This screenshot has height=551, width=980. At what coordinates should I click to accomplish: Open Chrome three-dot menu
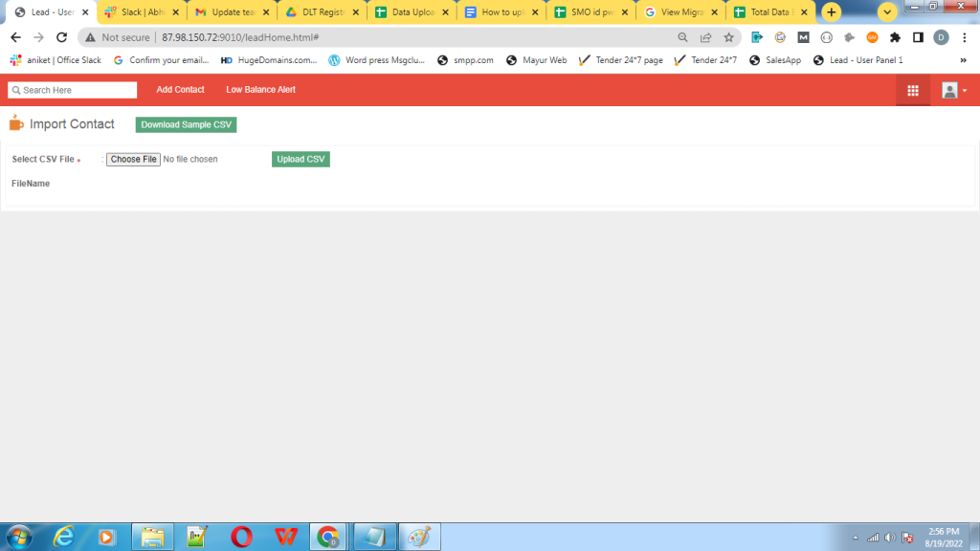click(x=964, y=37)
